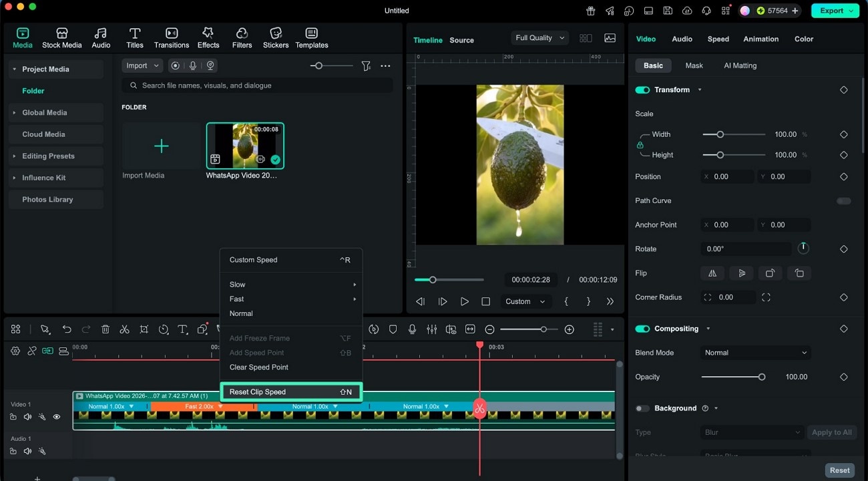This screenshot has height=481, width=868.
Task: Click the cloud upload icon in title bar
Action: coord(687,11)
